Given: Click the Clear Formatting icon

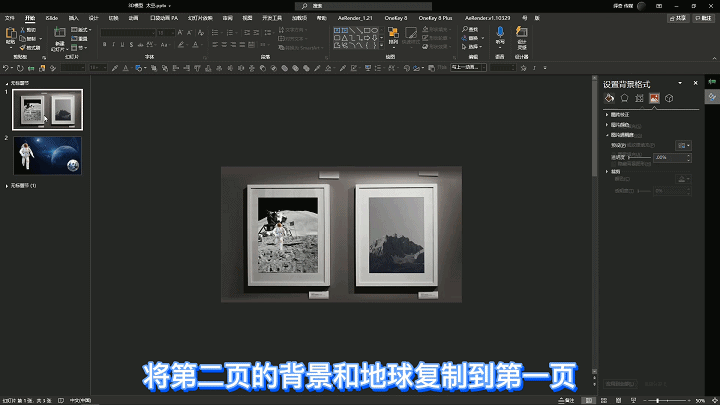Looking at the screenshot, I should point(201,33).
